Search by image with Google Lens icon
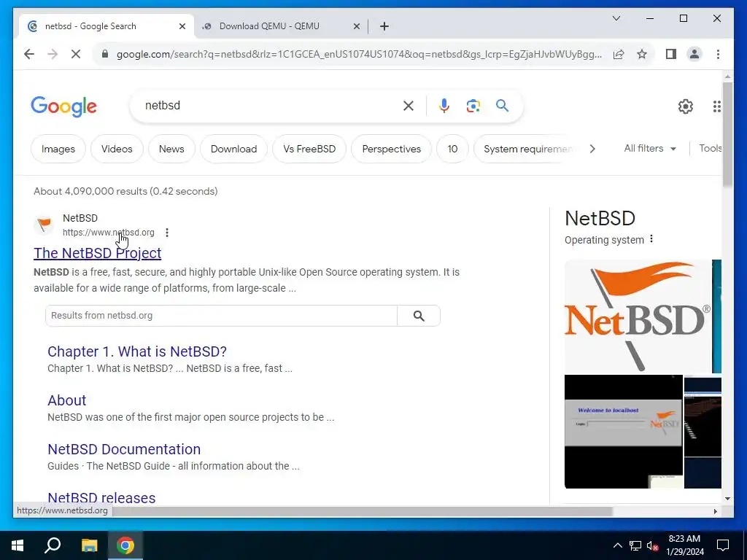The image size is (747, 560). pyautogui.click(x=473, y=105)
